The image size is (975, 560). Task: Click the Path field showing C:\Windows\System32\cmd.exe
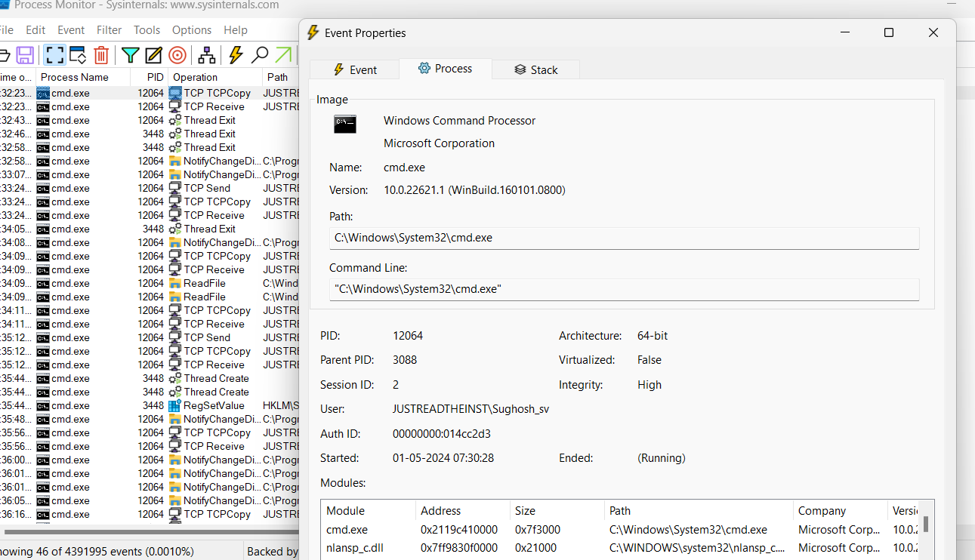(x=624, y=238)
